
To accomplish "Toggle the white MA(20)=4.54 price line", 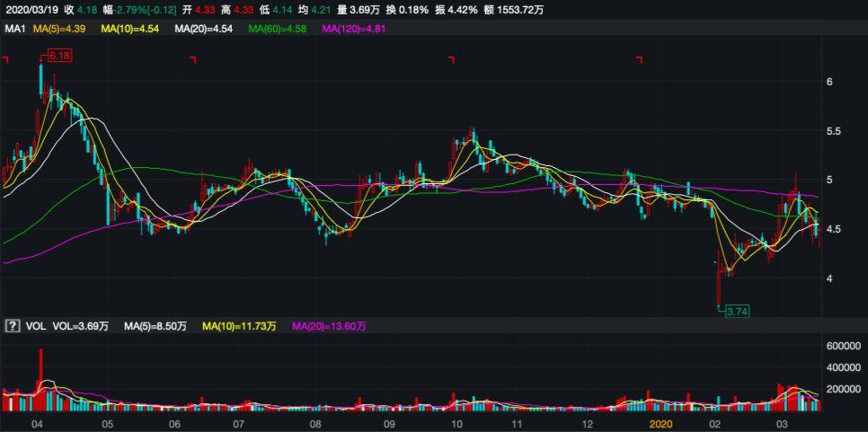I will point(204,30).
